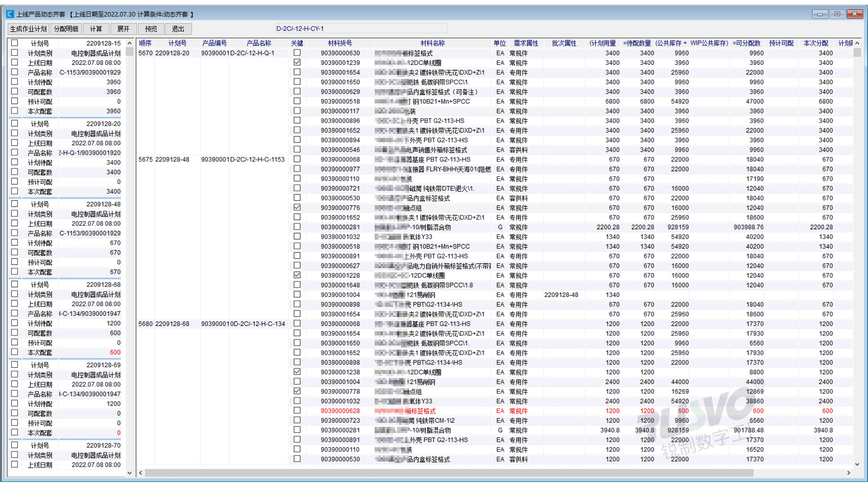Screen dimensions: 868x486
Task: Click the table's vertical scrollbar down arrow
Action: point(857,465)
